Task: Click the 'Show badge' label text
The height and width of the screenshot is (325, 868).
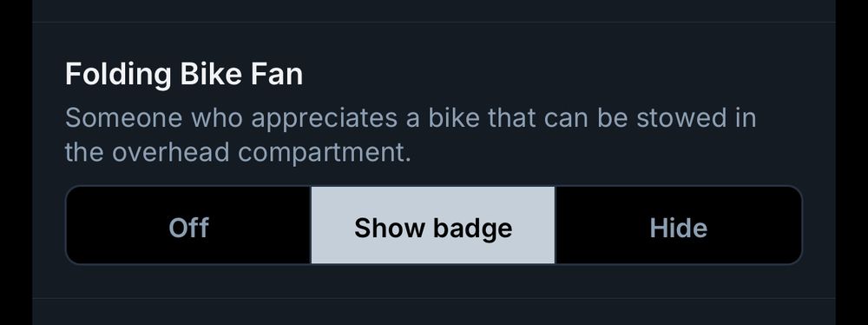Action: point(433,229)
